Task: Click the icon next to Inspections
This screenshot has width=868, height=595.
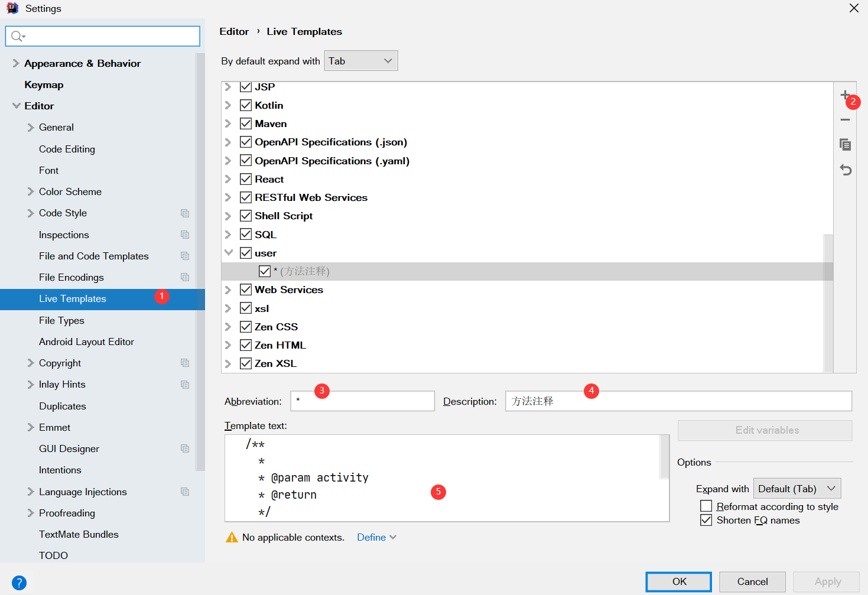Action: click(185, 235)
